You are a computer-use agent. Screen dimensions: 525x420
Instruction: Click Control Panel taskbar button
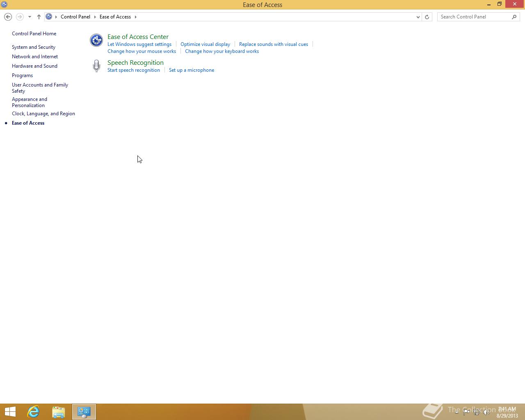click(84, 412)
